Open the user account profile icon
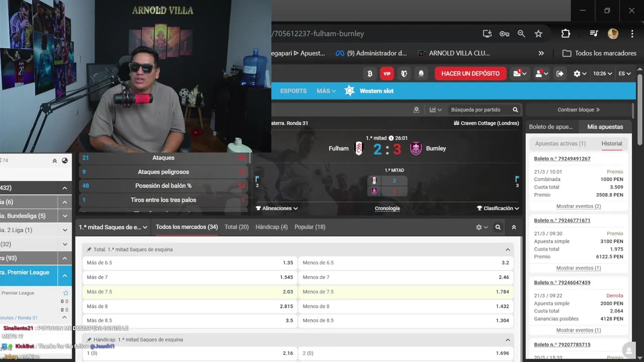This screenshot has height=362, width=644. point(541,73)
